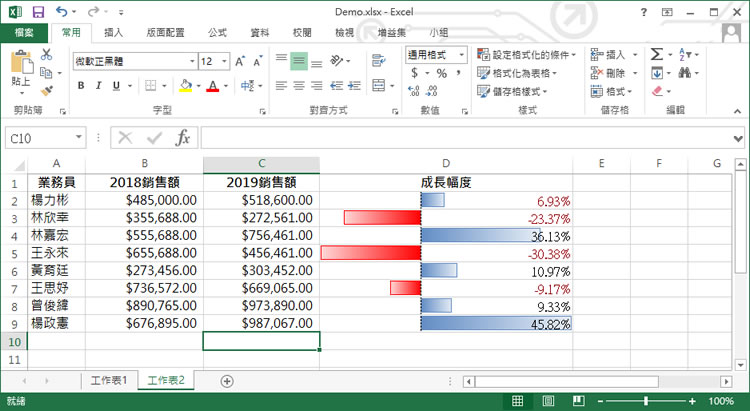Switch to the 插入 ribbon tab

click(114, 32)
